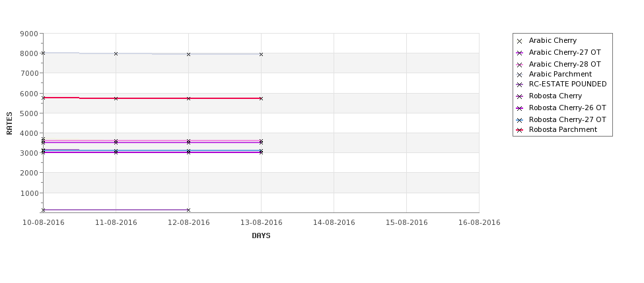Click the lowest purple point on 12-08-2016

(x=188, y=210)
